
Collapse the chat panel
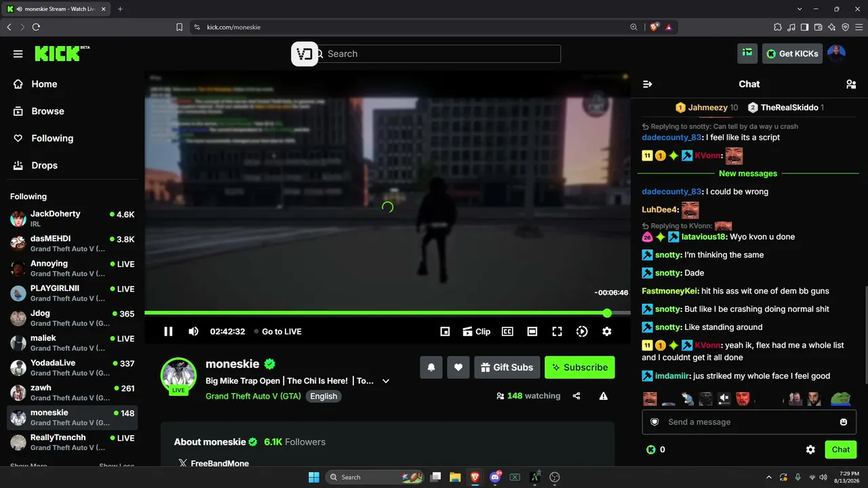click(648, 84)
